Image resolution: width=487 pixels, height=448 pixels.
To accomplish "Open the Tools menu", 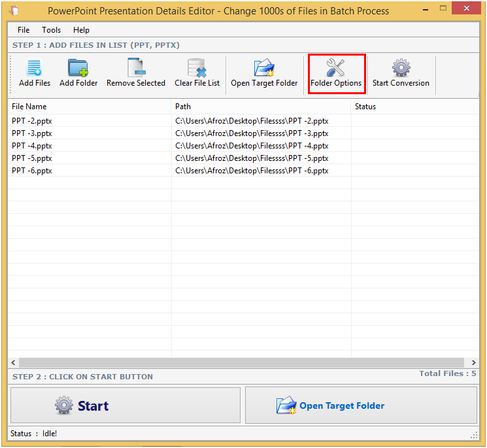I will coord(51,30).
